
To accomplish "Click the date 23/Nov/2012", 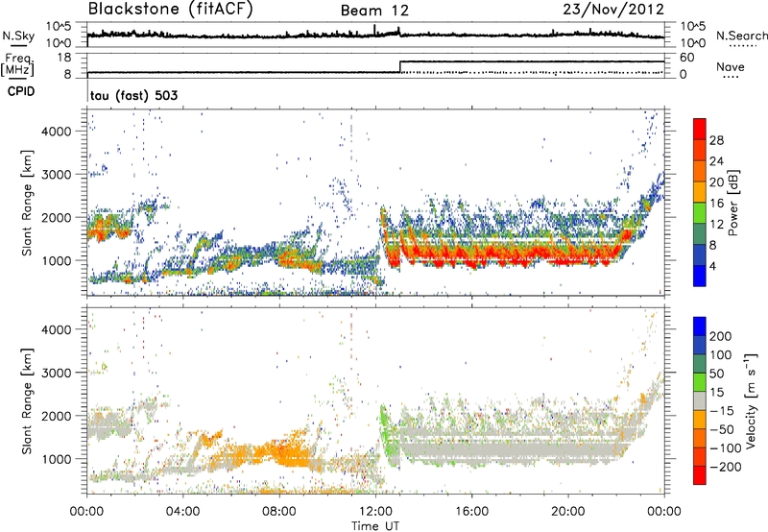I will [x=613, y=10].
